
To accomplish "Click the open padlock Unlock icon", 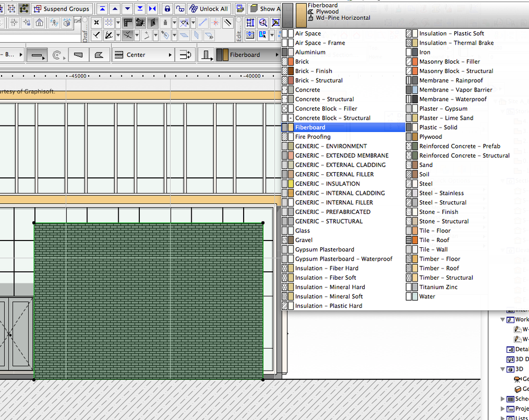I will coord(181,9).
